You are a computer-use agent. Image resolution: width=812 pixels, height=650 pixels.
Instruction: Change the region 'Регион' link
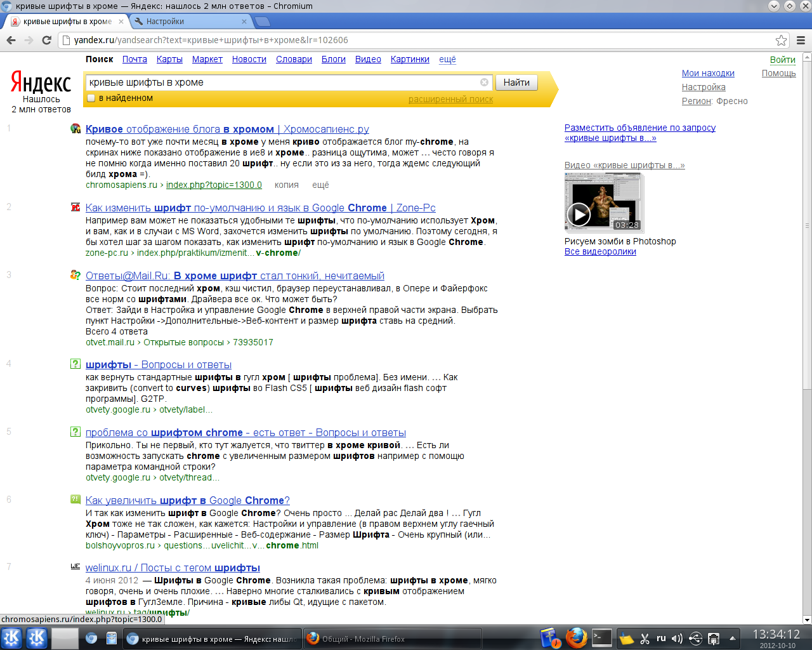coord(697,101)
